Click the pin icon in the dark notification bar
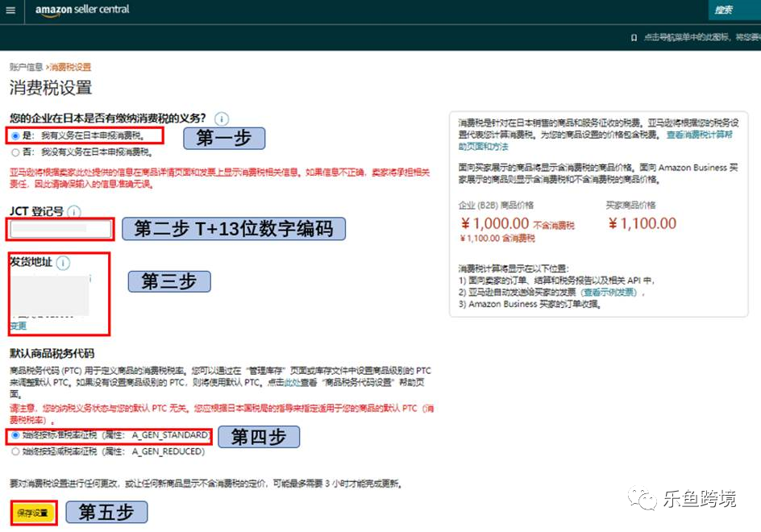This screenshot has width=761, height=532. 632,36
